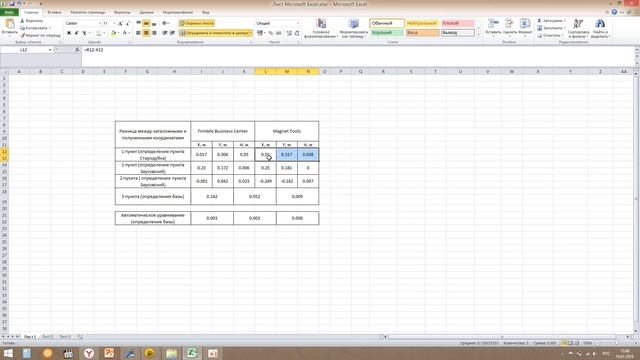Click the decrease indent icon
This screenshot has width=640, height=360.
point(165,33)
